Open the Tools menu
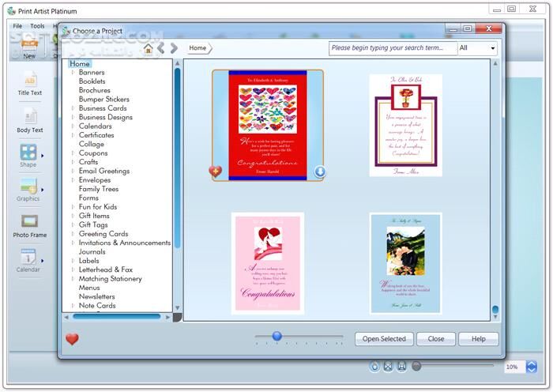553x392 pixels. (x=37, y=26)
